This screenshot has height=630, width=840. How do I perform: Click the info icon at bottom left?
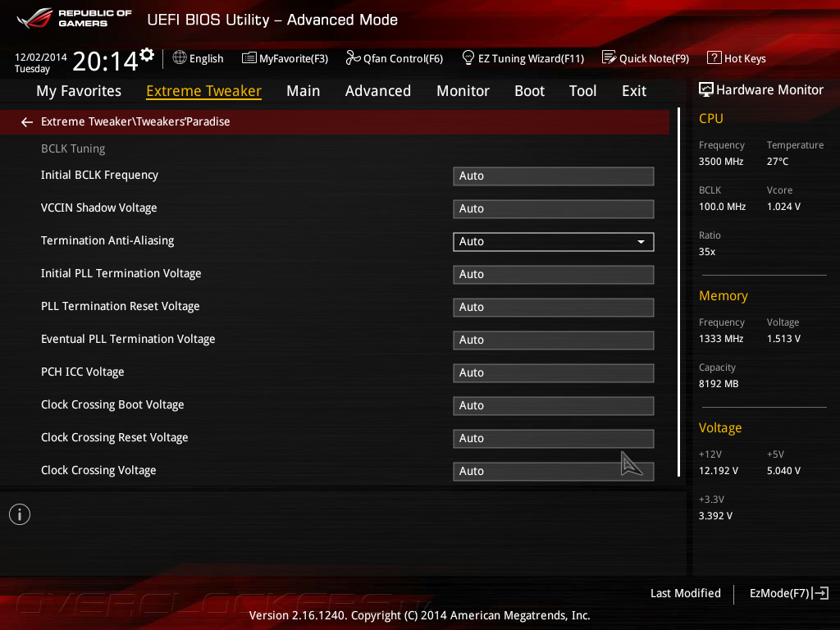20,514
